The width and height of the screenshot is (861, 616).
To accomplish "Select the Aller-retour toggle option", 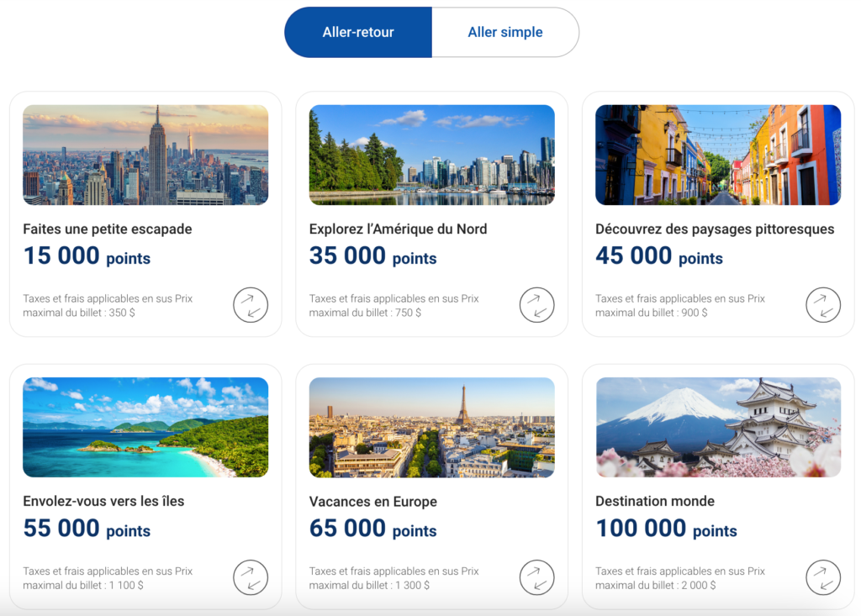I will (x=358, y=33).
